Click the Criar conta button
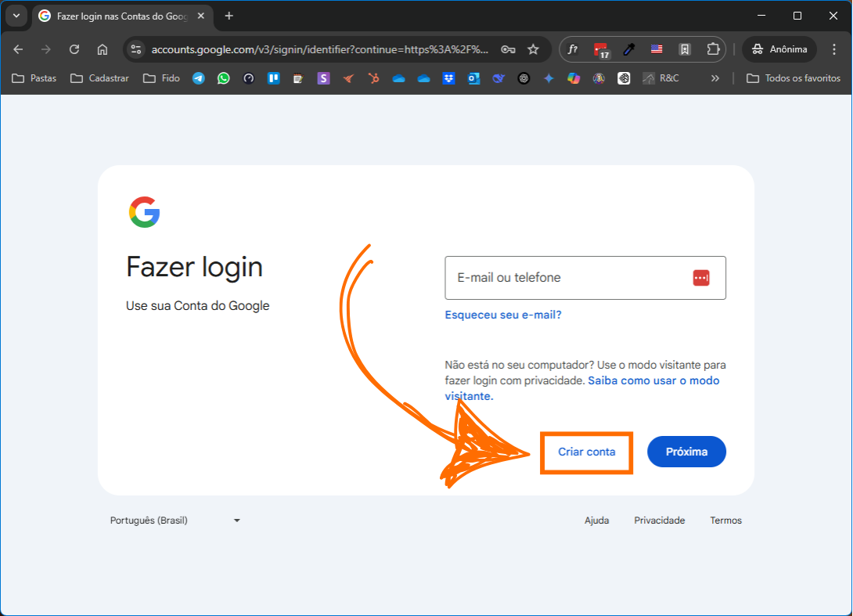Viewport: 853px width, 616px height. pos(586,452)
